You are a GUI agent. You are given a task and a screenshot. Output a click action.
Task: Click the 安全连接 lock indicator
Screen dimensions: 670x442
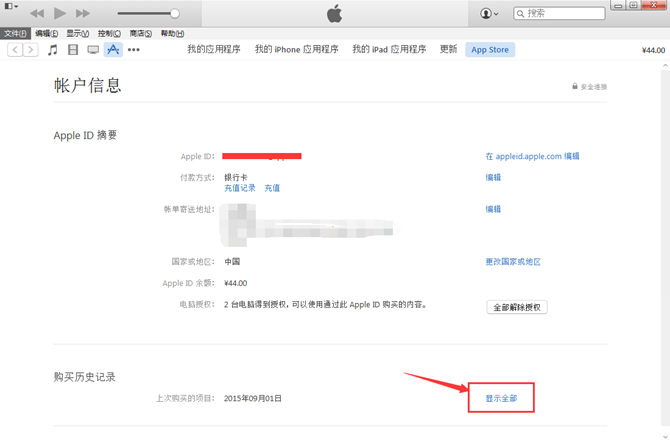590,86
